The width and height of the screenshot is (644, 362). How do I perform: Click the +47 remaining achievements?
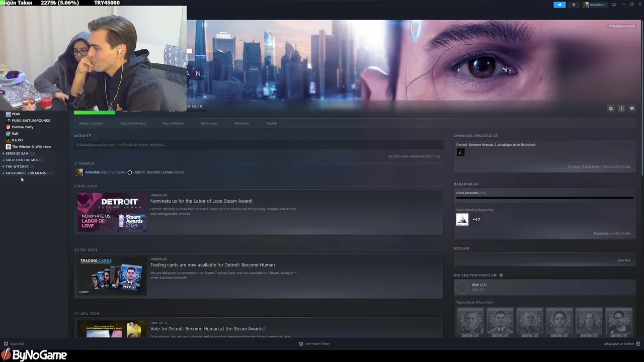(x=476, y=220)
